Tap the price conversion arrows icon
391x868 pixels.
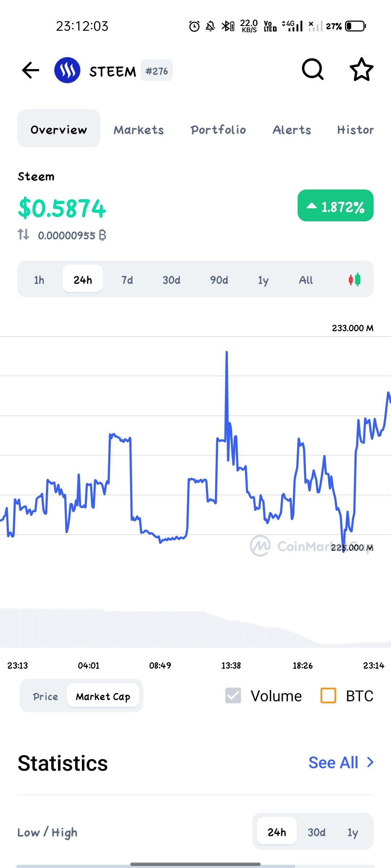coord(24,234)
